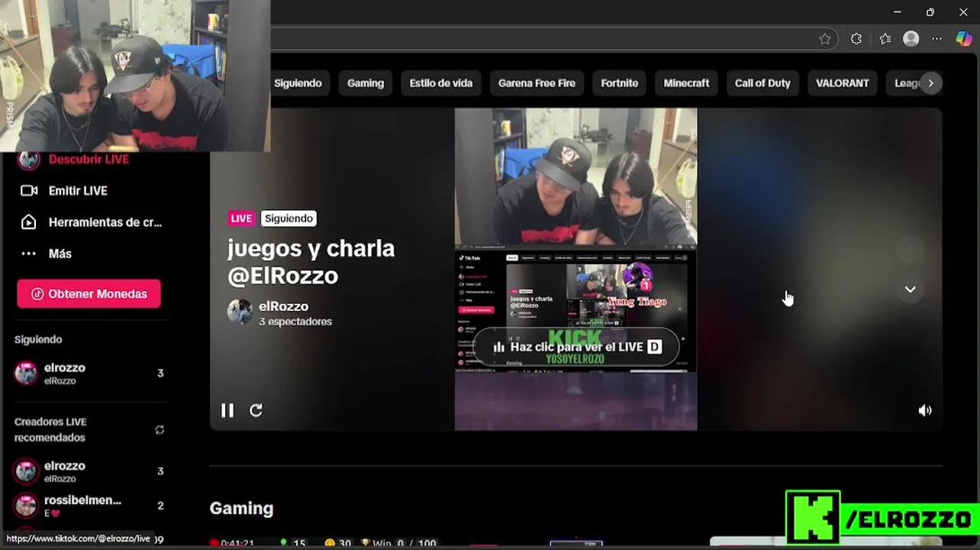The width and height of the screenshot is (980, 550).
Task: Open Copilot icon in browser toolbar
Action: 964,39
